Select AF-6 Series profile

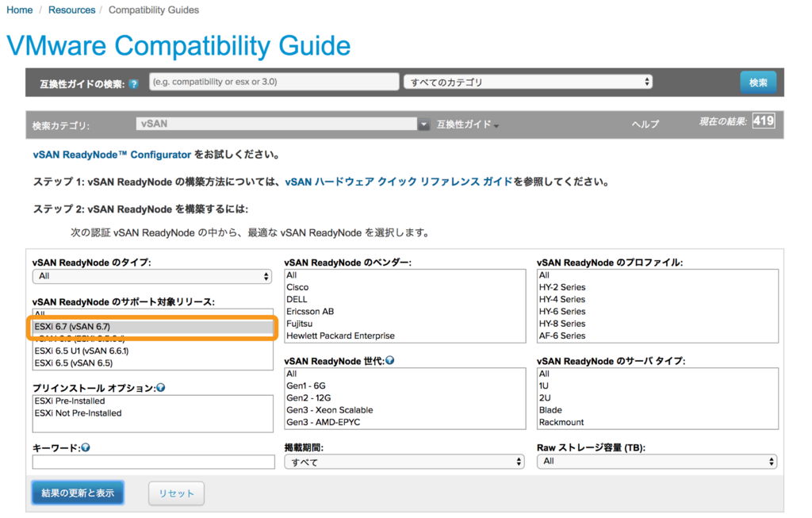[657, 336]
